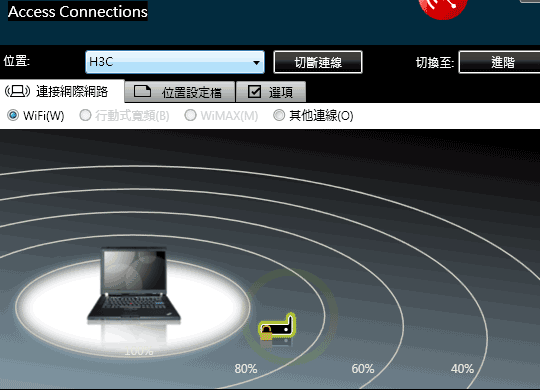Open the 選項 options tab

(271, 92)
